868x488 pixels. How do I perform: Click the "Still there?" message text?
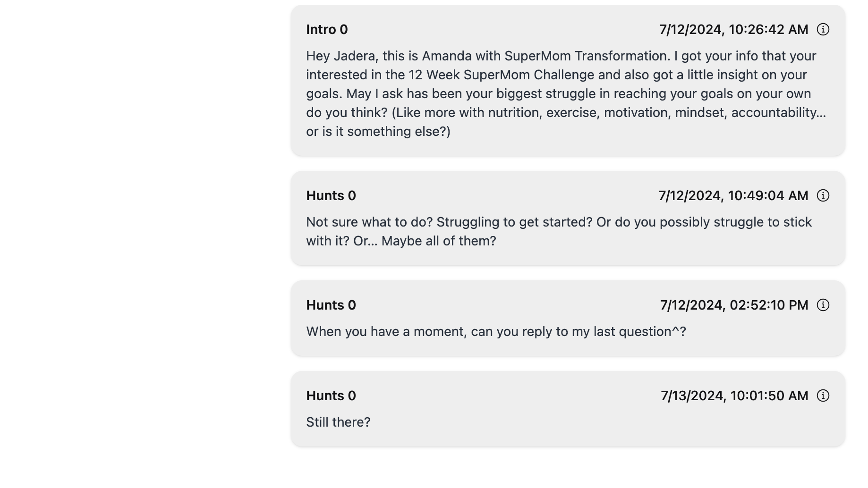click(x=338, y=422)
